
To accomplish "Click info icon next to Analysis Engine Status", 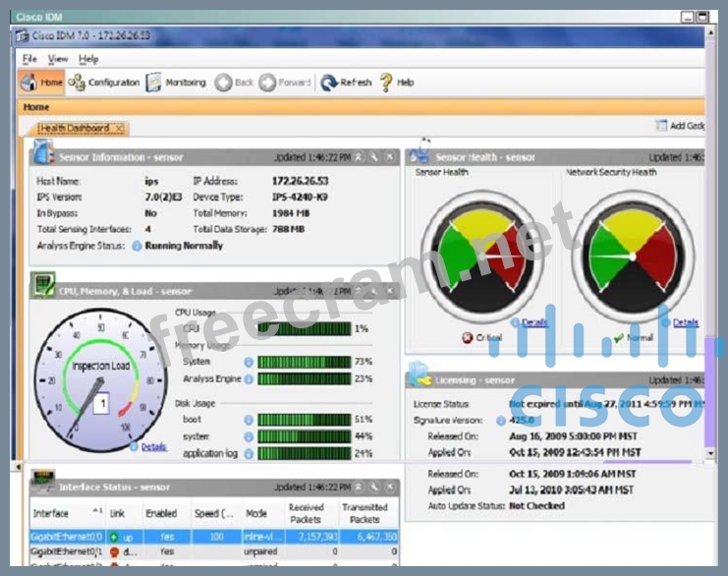I will (137, 246).
